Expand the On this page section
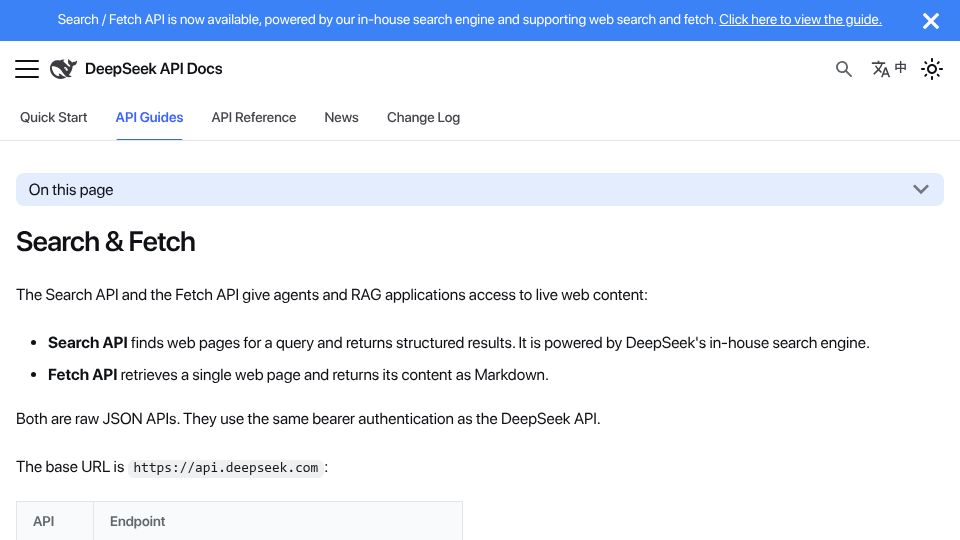This screenshot has height=540, width=960. click(479, 190)
